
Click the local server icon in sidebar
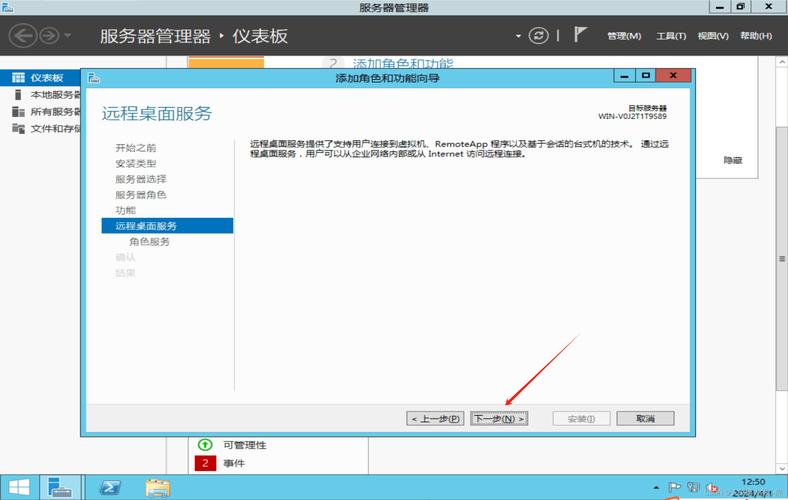point(18,95)
